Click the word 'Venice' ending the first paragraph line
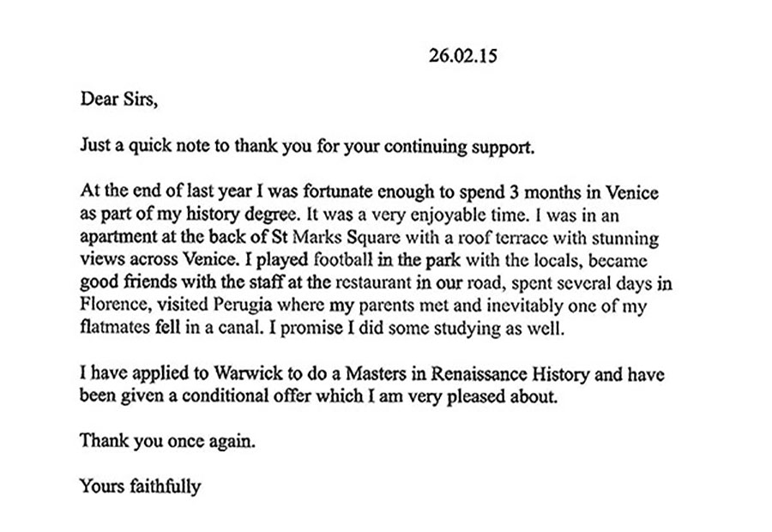 631,192
